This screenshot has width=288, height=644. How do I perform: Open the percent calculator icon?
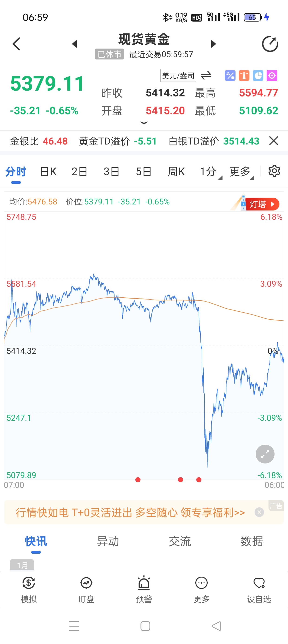(230, 76)
